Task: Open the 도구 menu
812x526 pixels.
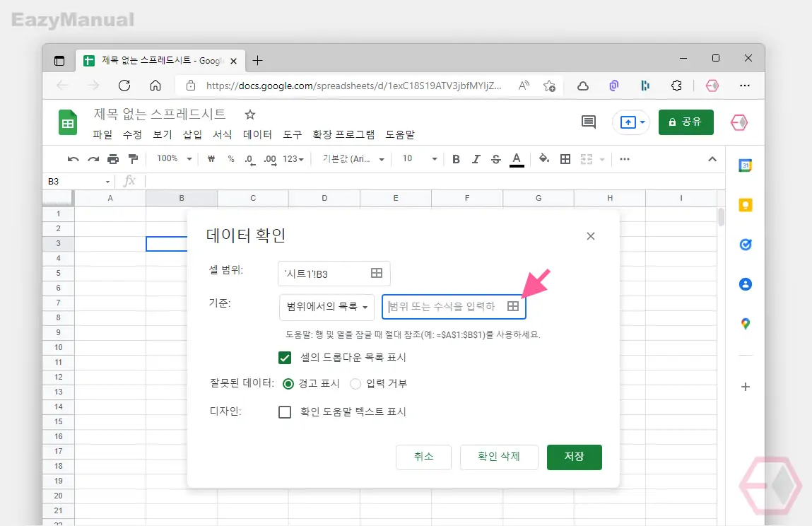Action: pos(292,135)
